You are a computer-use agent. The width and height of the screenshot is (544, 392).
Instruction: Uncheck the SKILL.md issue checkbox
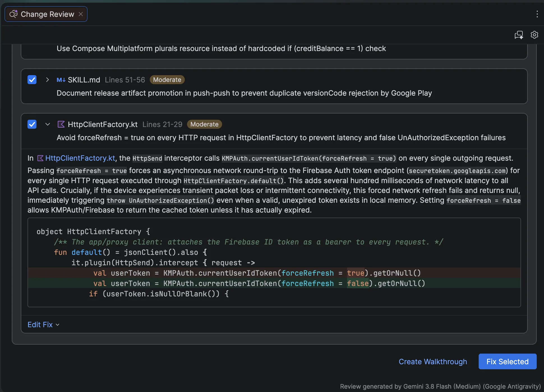point(32,80)
